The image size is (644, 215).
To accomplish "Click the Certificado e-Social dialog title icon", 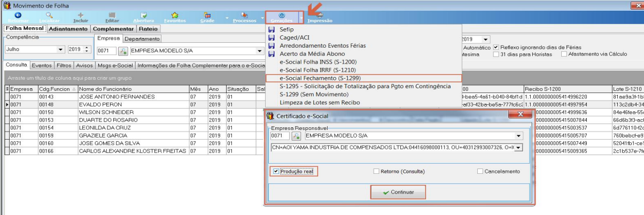I will tap(270, 115).
